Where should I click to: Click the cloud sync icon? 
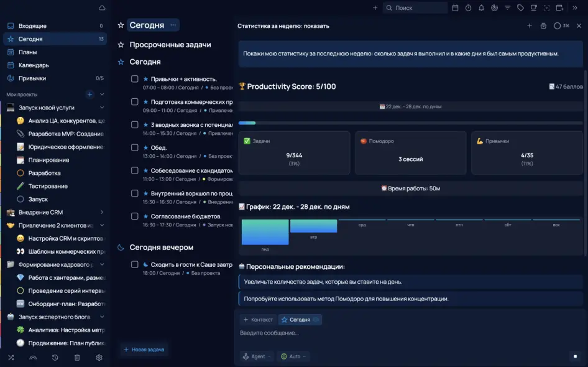point(102,8)
